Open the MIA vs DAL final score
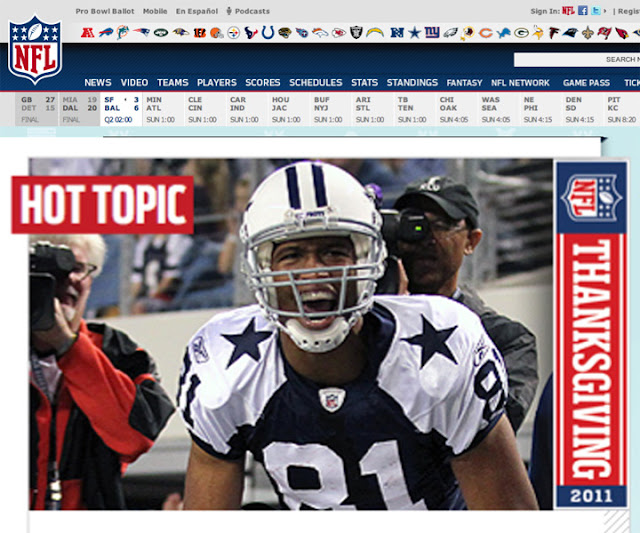The width and height of the screenshot is (640, 533). pos(79,109)
